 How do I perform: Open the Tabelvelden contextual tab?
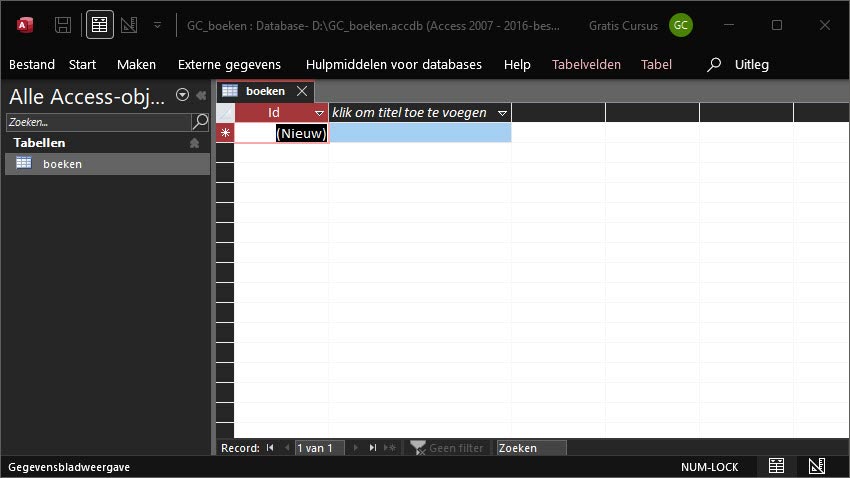click(x=586, y=64)
